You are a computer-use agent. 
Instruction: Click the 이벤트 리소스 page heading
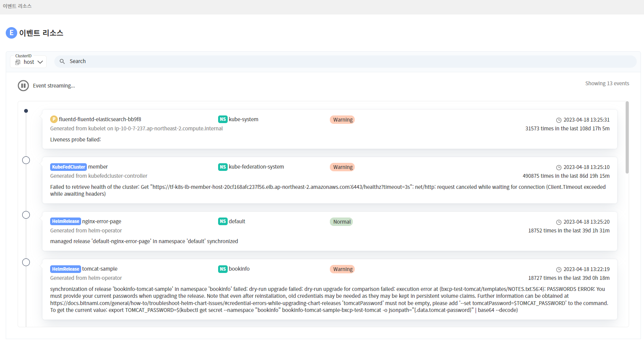41,33
